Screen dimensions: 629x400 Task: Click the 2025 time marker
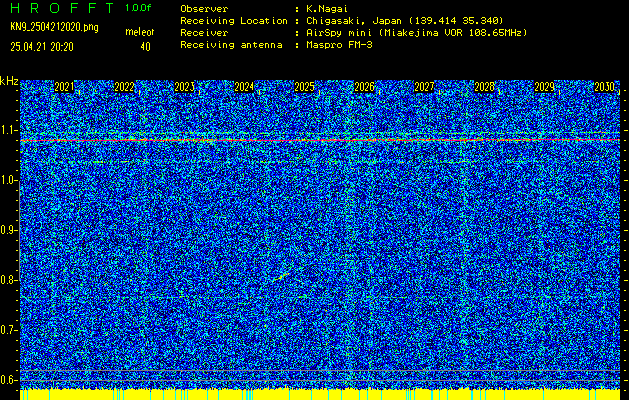click(304, 87)
